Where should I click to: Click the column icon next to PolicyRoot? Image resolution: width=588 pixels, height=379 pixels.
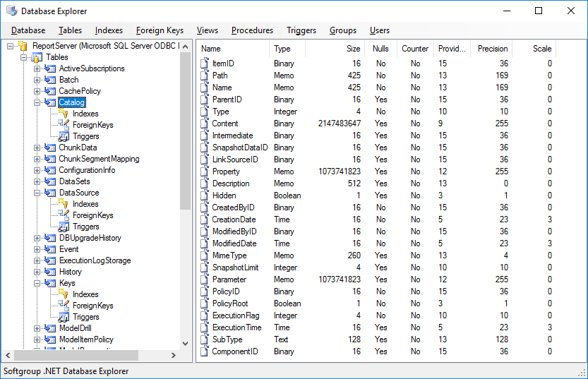(205, 303)
